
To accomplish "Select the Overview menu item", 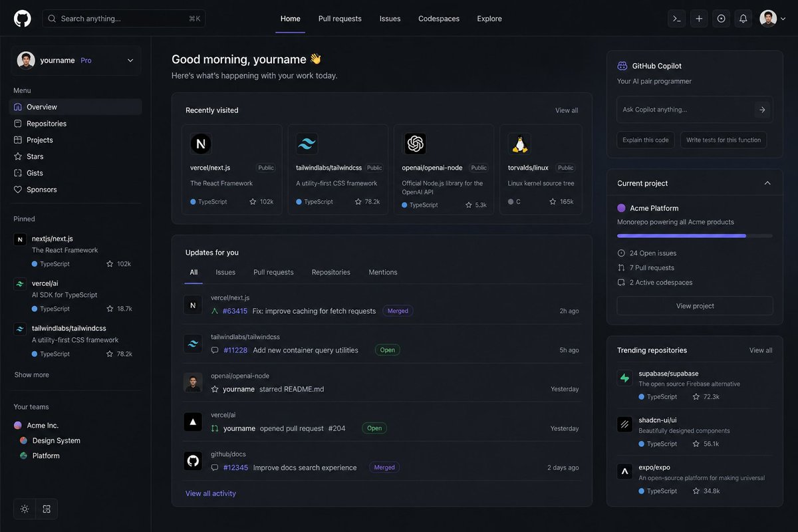I will [x=75, y=106].
